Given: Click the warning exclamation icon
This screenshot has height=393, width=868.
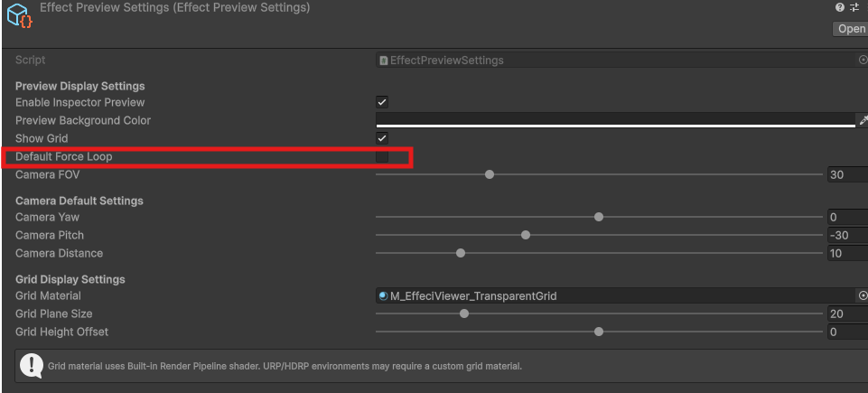Looking at the screenshot, I should 33,366.
